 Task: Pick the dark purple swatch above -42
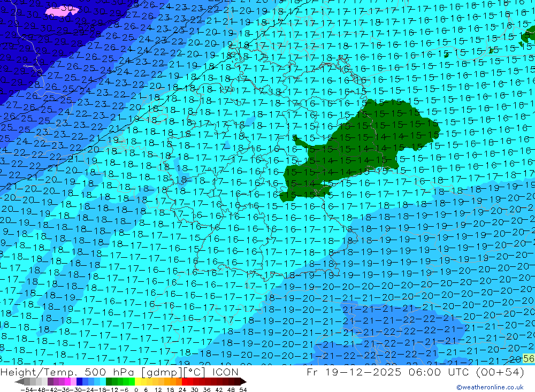pos(50,382)
